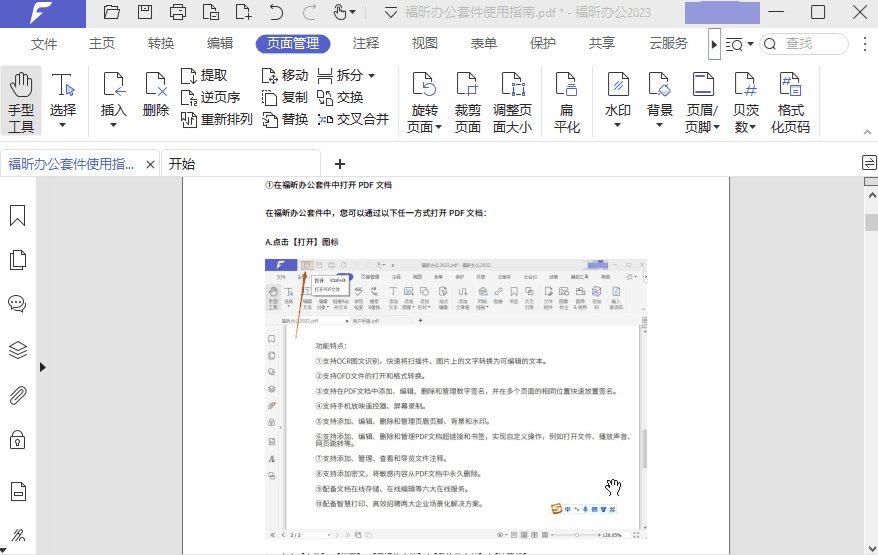Expand the Insert (插入) dropdown
The image size is (878, 555).
[x=113, y=125]
